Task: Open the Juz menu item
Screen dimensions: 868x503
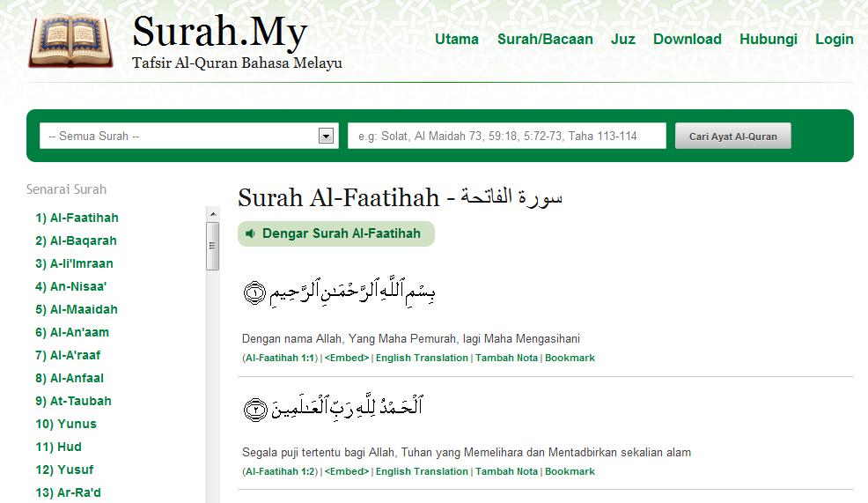Action: [622, 40]
